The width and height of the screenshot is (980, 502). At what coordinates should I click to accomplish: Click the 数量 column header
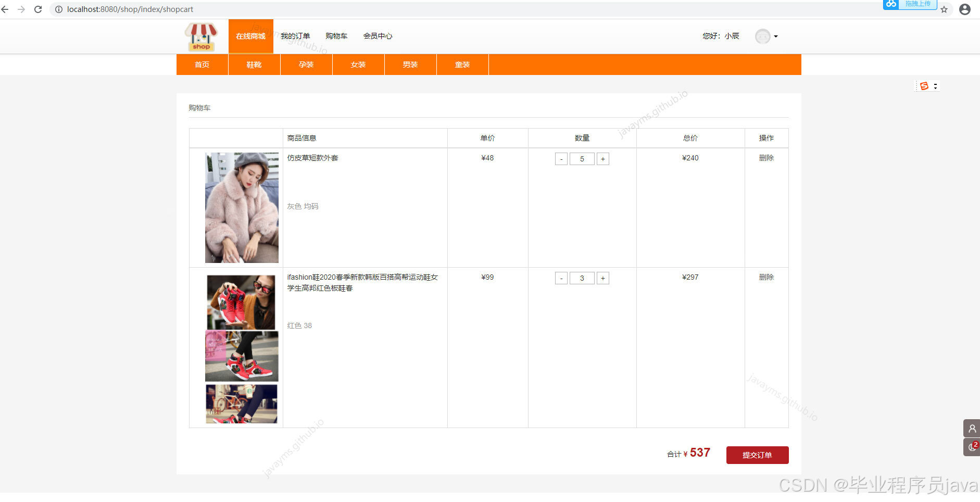click(x=582, y=138)
